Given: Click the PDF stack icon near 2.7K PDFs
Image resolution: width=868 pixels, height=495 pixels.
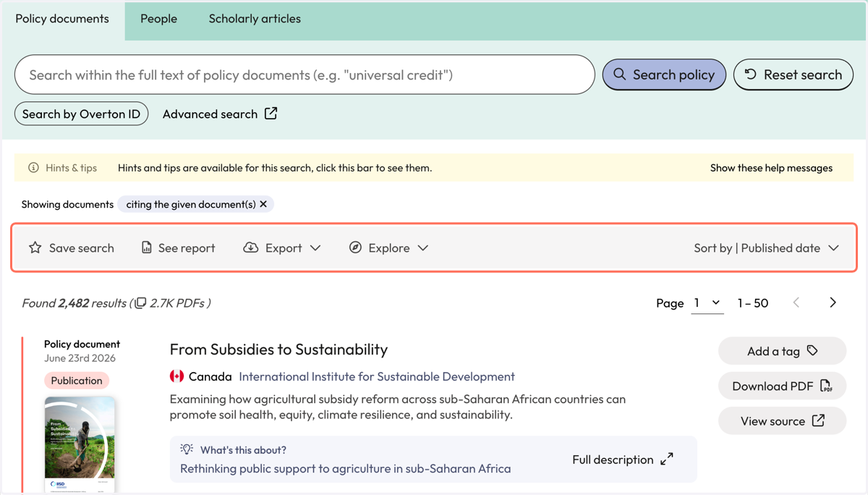Looking at the screenshot, I should 140,303.
